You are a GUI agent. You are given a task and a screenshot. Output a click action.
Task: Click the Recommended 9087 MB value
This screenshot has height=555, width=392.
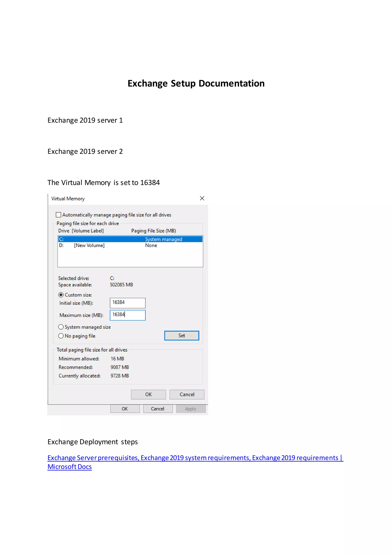[120, 367]
